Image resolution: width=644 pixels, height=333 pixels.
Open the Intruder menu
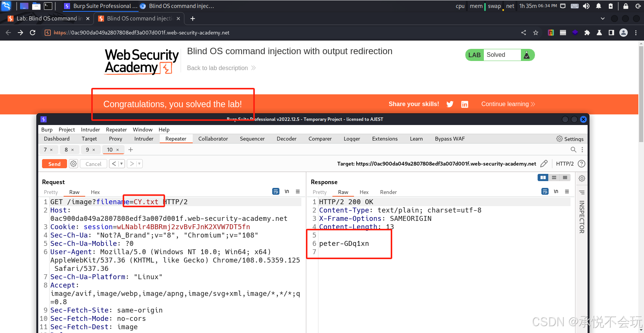(90, 130)
